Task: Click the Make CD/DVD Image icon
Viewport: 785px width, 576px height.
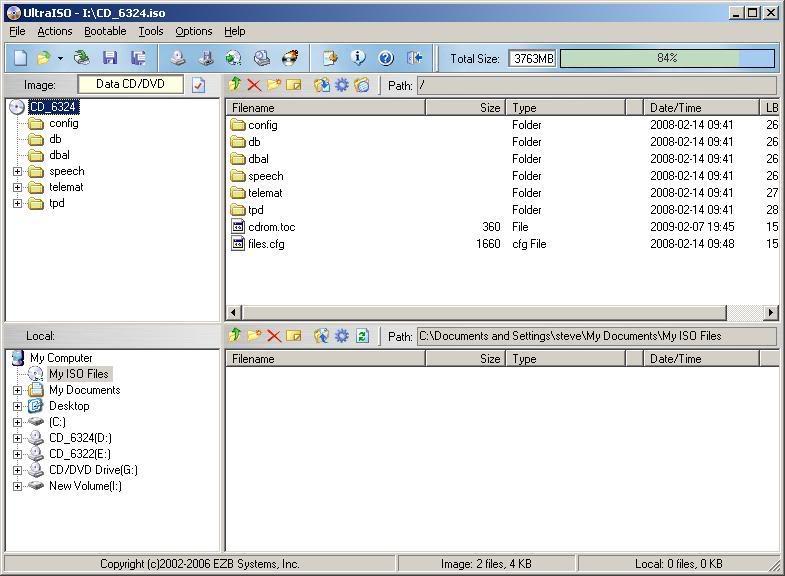Action: (178, 58)
